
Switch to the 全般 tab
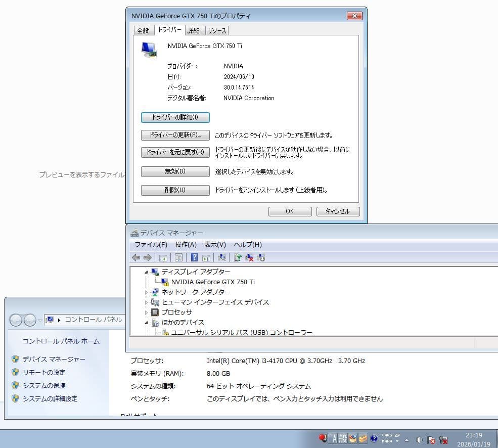pos(143,30)
